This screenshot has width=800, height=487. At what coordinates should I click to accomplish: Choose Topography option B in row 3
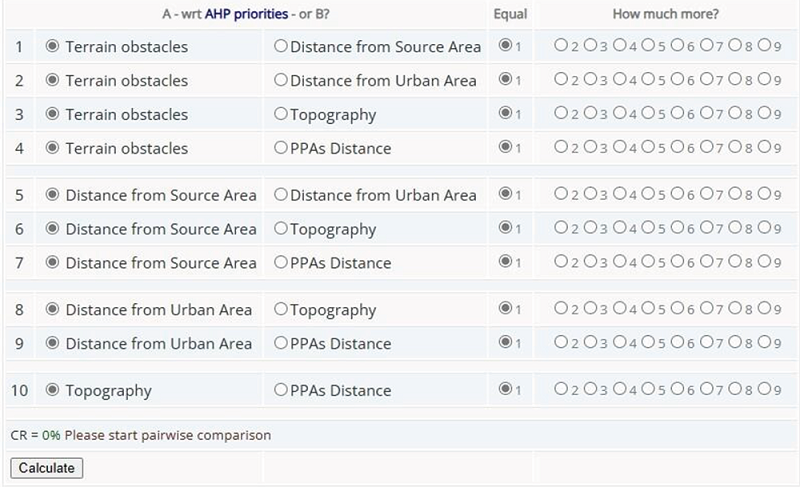[281, 115]
